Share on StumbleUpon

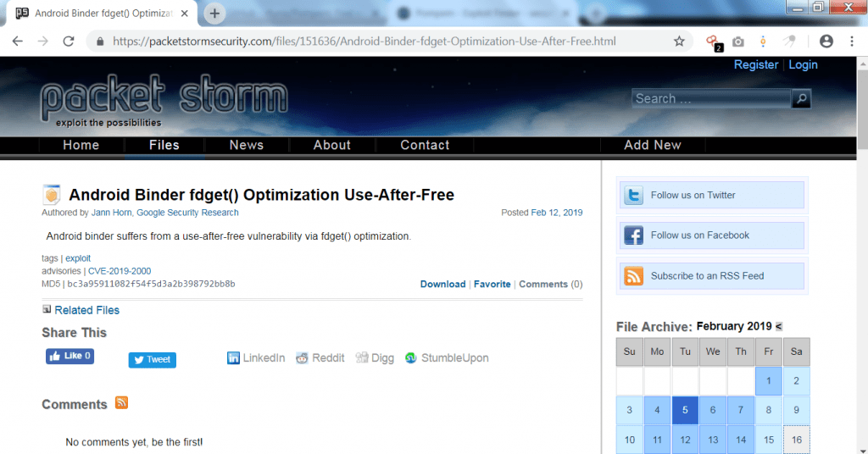pyautogui.click(x=447, y=357)
